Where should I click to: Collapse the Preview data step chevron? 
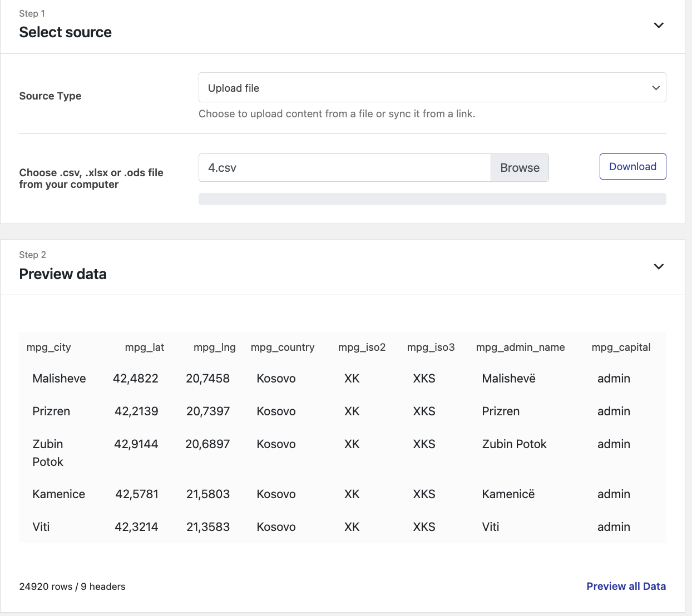tap(659, 267)
